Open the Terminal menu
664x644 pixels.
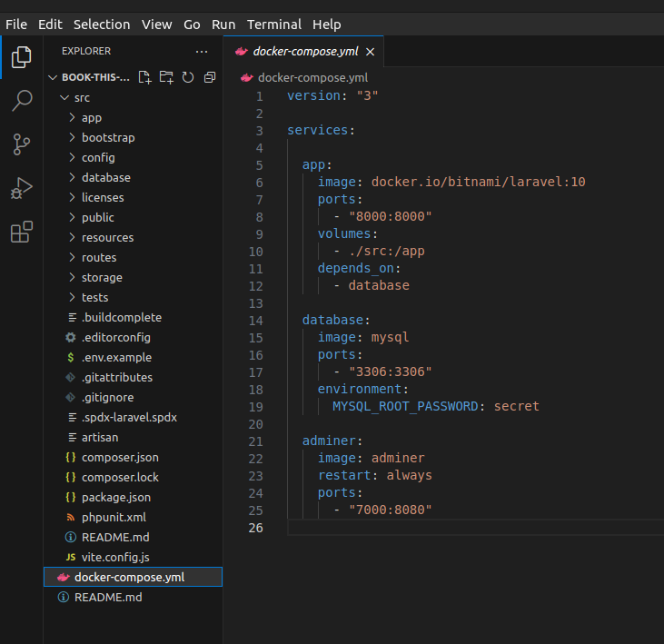[x=274, y=25]
